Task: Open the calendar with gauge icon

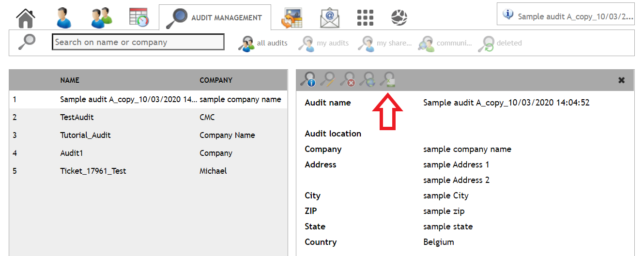Action: (139, 17)
